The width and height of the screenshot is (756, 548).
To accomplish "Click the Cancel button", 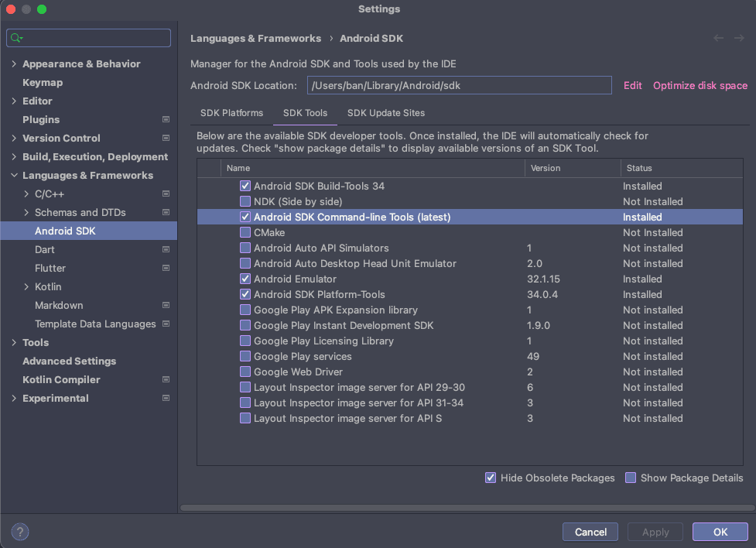I will [590, 532].
